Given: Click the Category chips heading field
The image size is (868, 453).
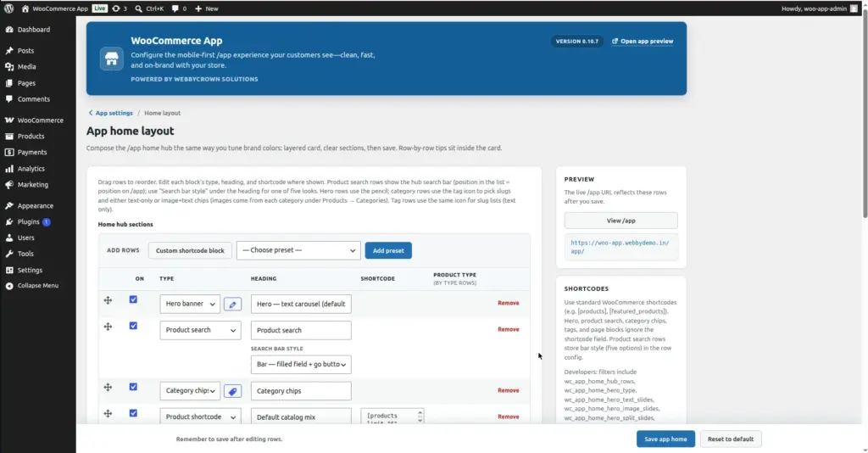Looking at the screenshot, I should pyautogui.click(x=301, y=391).
